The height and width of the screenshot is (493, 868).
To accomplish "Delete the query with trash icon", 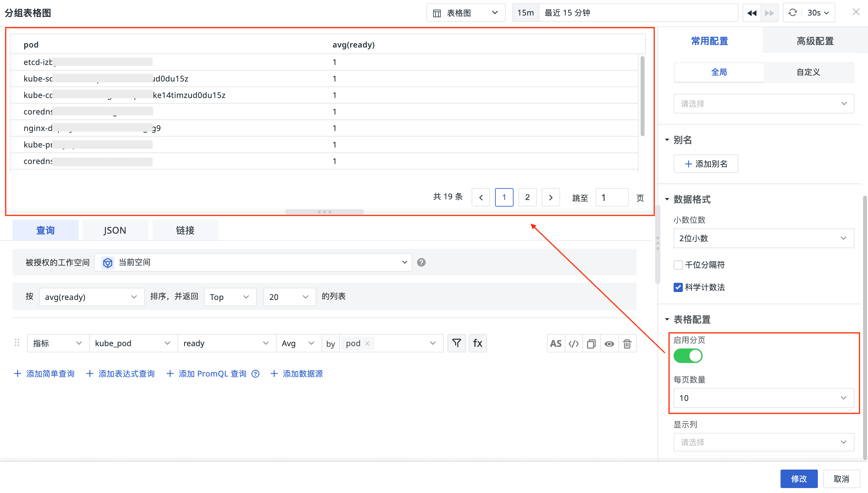I will (x=627, y=344).
